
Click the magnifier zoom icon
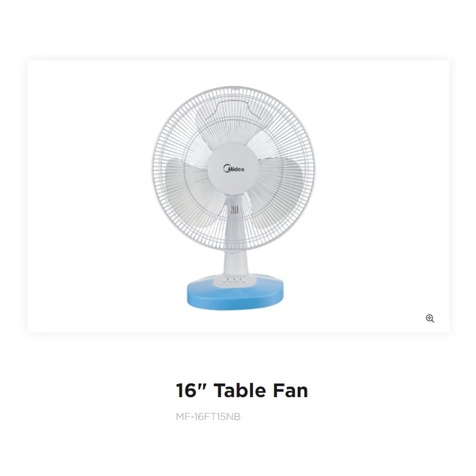(430, 319)
